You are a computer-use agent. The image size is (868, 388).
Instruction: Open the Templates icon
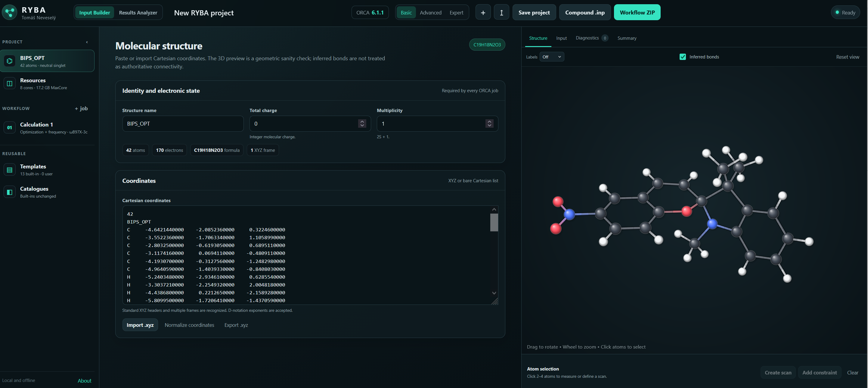(9, 170)
